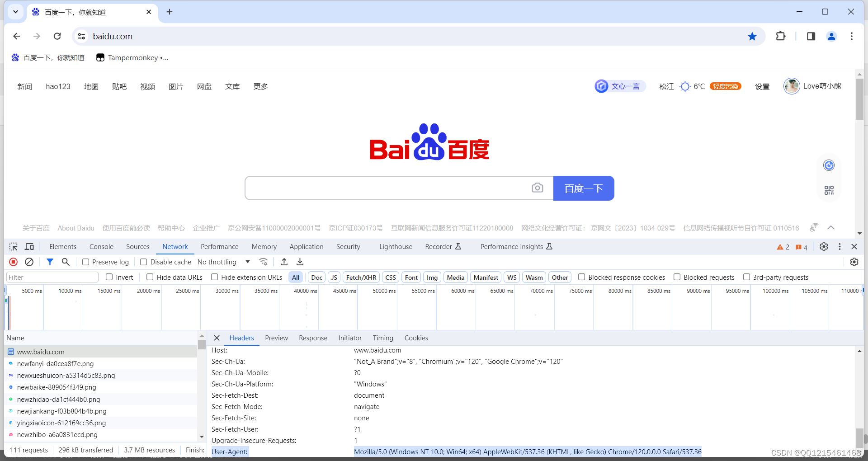Open a new browser tab
Image resolution: width=868 pixels, height=461 pixels.
tap(170, 12)
